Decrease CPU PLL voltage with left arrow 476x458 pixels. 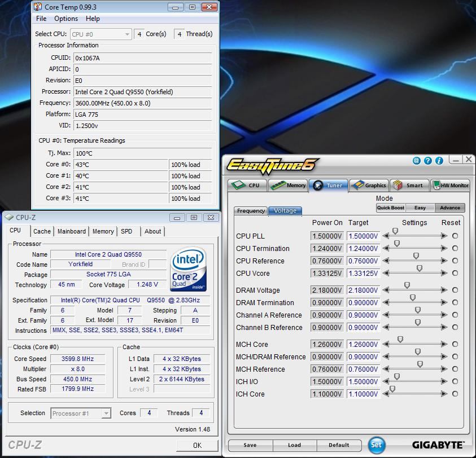click(386, 236)
